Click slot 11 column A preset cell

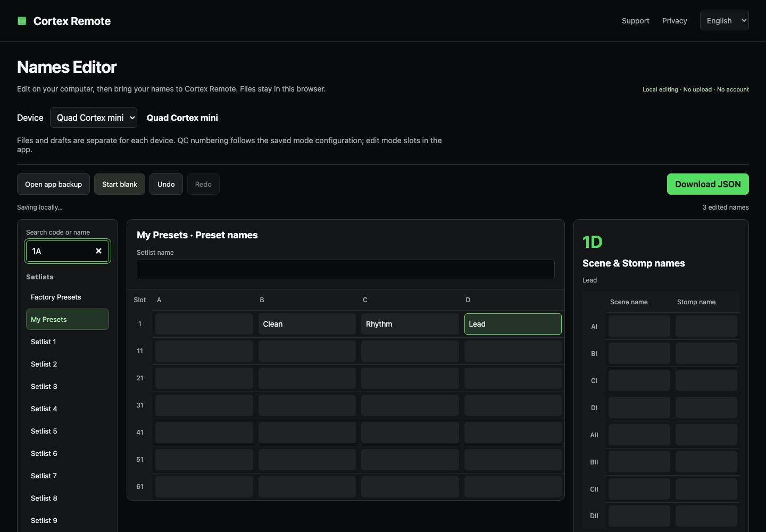[x=204, y=351]
